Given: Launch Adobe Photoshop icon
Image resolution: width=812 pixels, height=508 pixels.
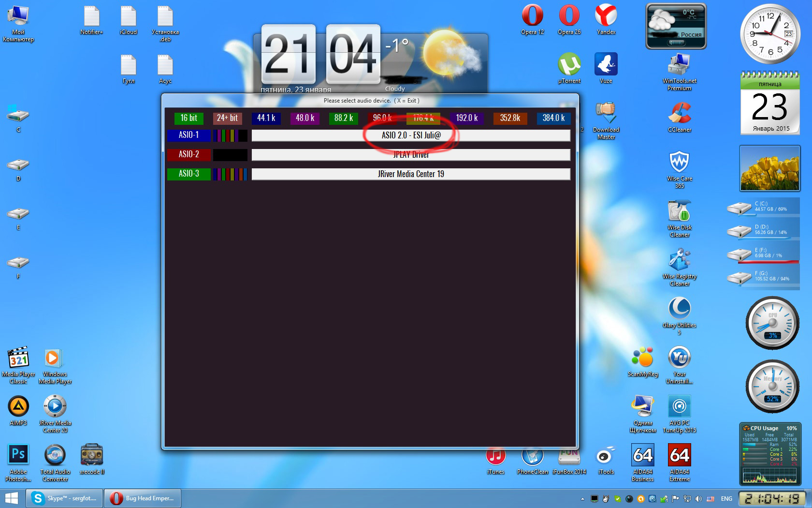Looking at the screenshot, I should (18, 463).
